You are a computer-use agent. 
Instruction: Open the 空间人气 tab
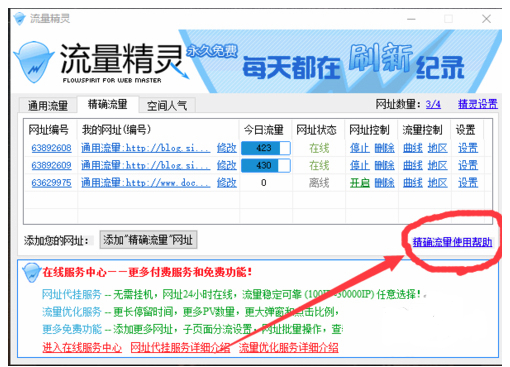[x=167, y=106]
